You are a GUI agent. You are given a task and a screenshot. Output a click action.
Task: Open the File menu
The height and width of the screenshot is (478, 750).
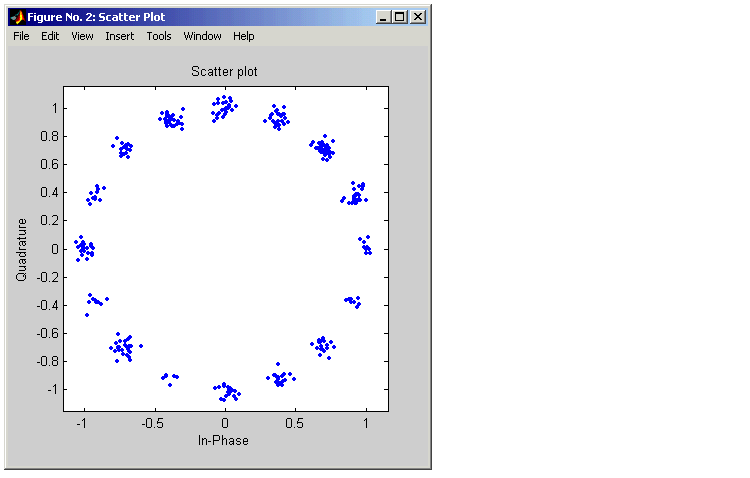click(x=21, y=36)
